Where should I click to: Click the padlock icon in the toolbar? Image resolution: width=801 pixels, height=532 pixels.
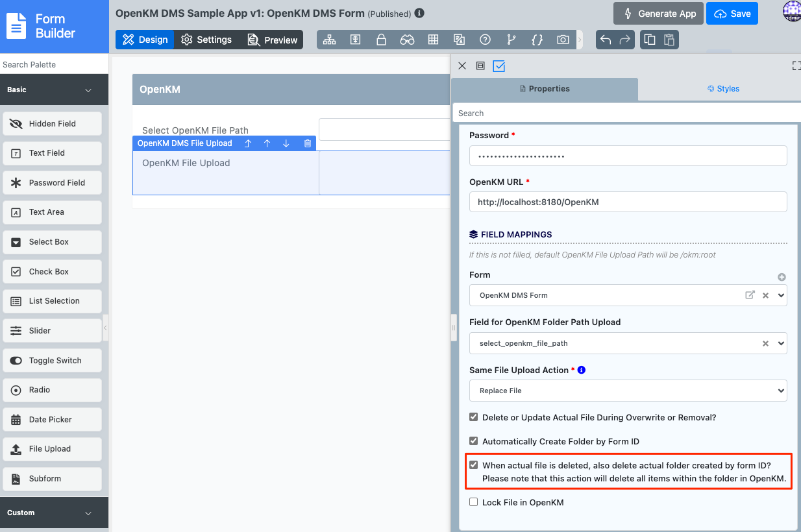[382, 40]
